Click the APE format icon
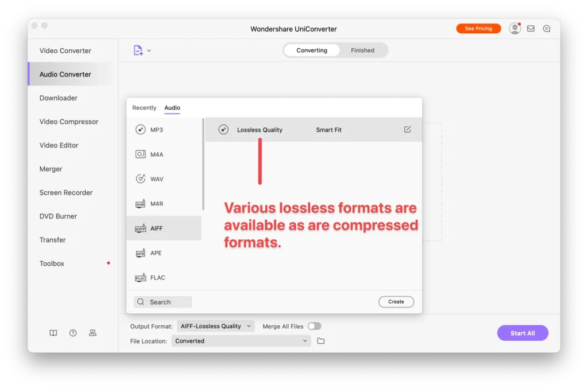 coord(141,253)
